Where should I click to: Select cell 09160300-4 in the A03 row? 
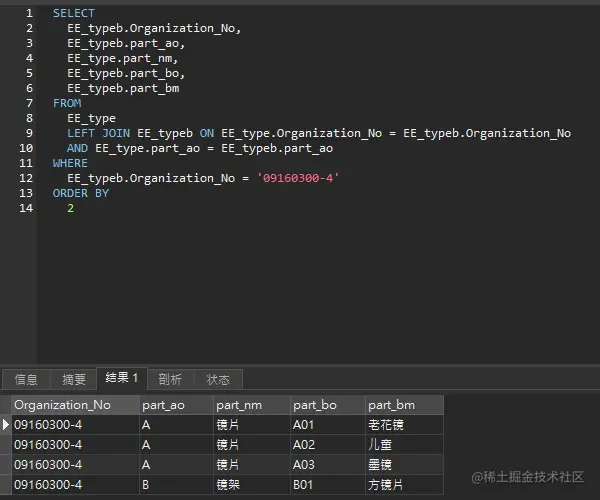tap(75, 465)
